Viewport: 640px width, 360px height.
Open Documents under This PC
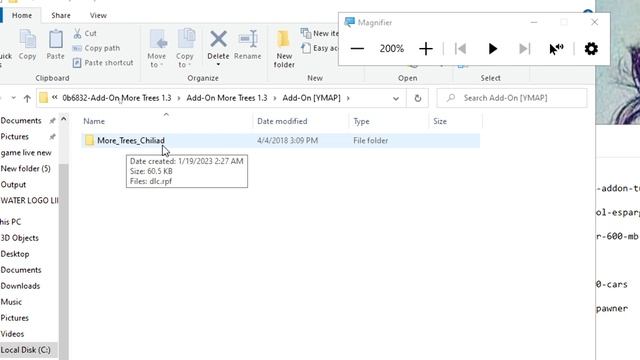(21, 270)
